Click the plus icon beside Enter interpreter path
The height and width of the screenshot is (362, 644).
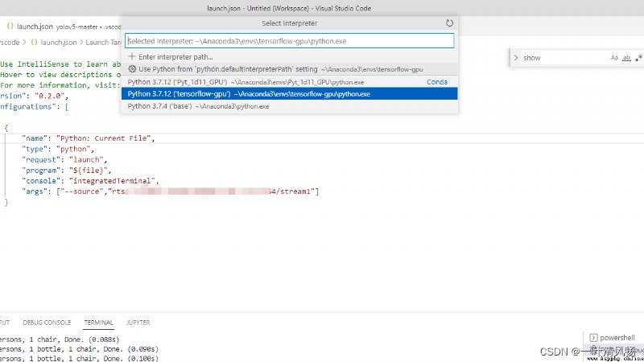(x=132, y=56)
